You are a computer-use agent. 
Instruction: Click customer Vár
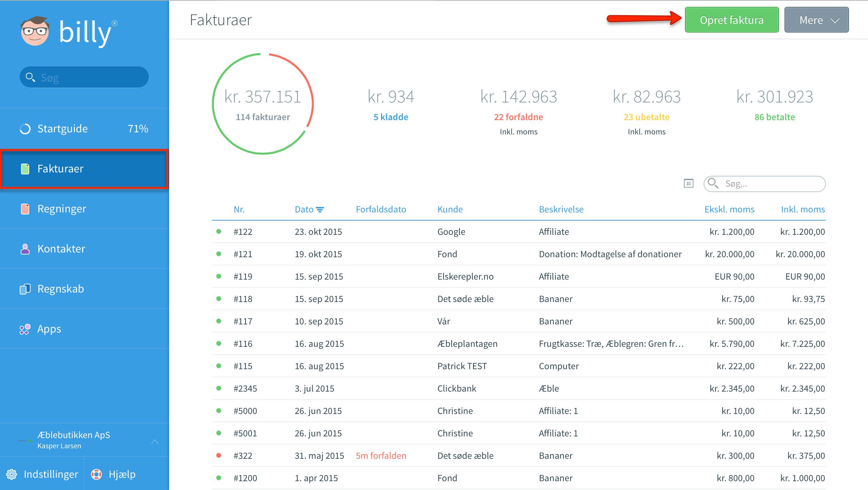(444, 321)
